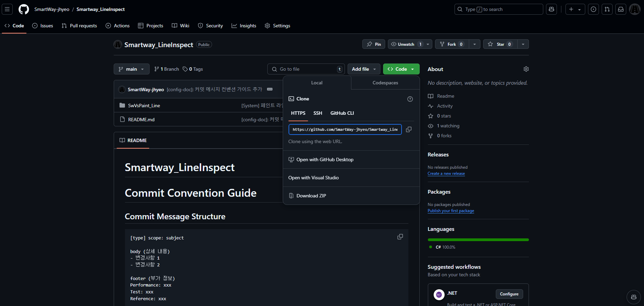Focus the Go to file search box

pos(306,69)
